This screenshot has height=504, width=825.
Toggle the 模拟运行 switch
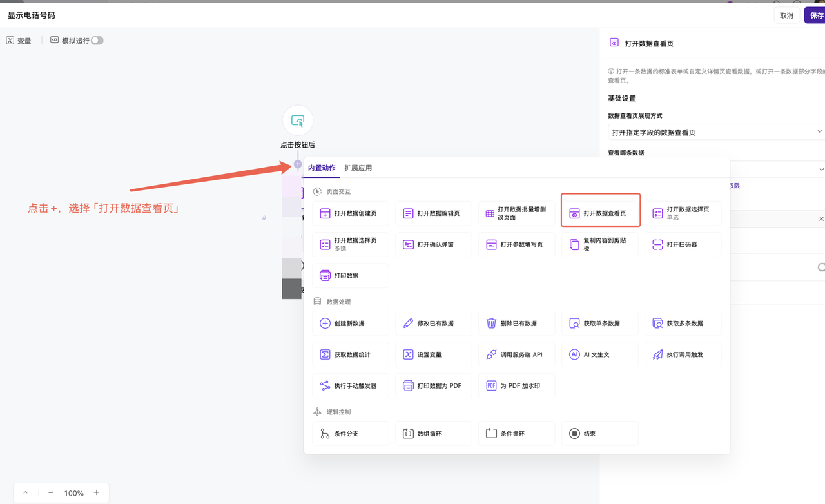(97, 41)
